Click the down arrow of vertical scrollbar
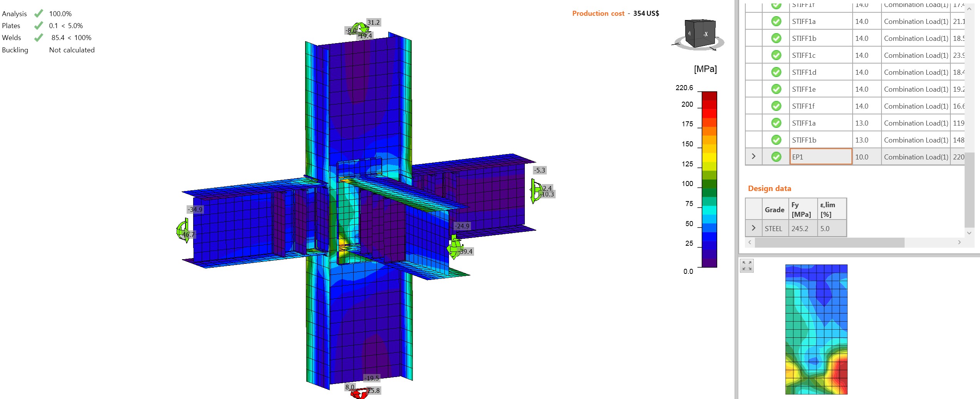The width and height of the screenshot is (980, 399). coord(969,233)
